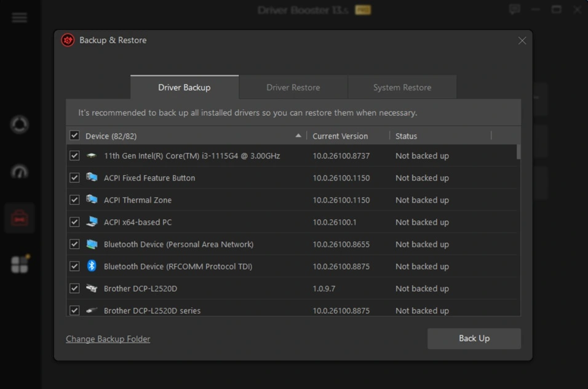Click Not backed up status for ACPI Thermal Zone

(x=422, y=200)
